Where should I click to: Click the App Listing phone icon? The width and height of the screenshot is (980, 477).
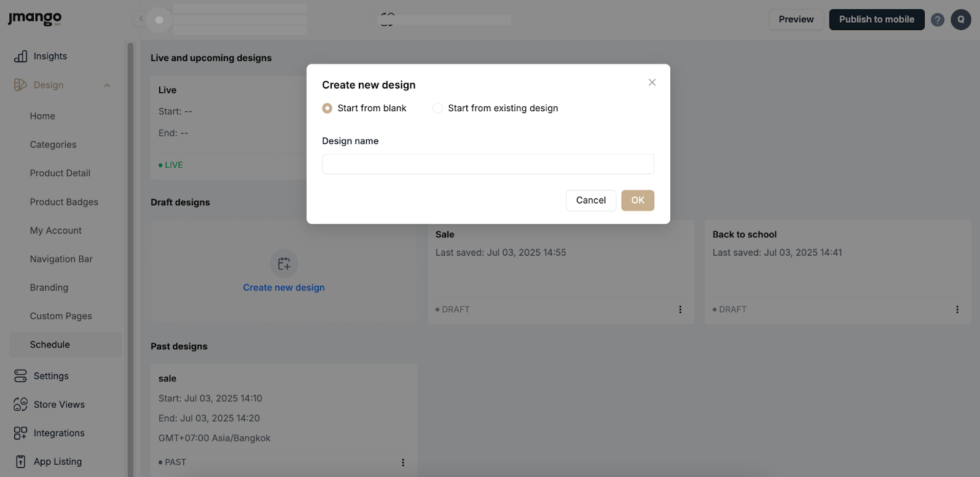[x=21, y=462]
